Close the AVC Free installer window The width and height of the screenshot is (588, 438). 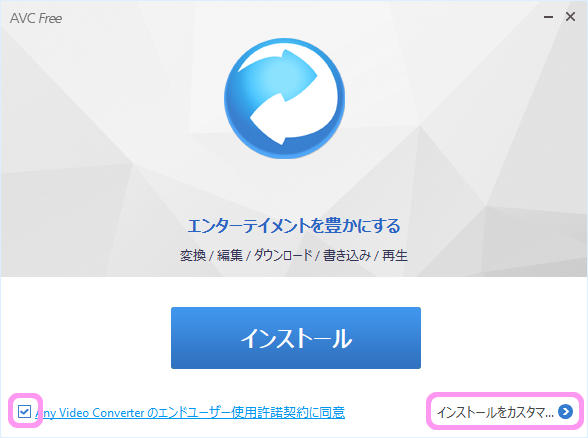pos(570,16)
